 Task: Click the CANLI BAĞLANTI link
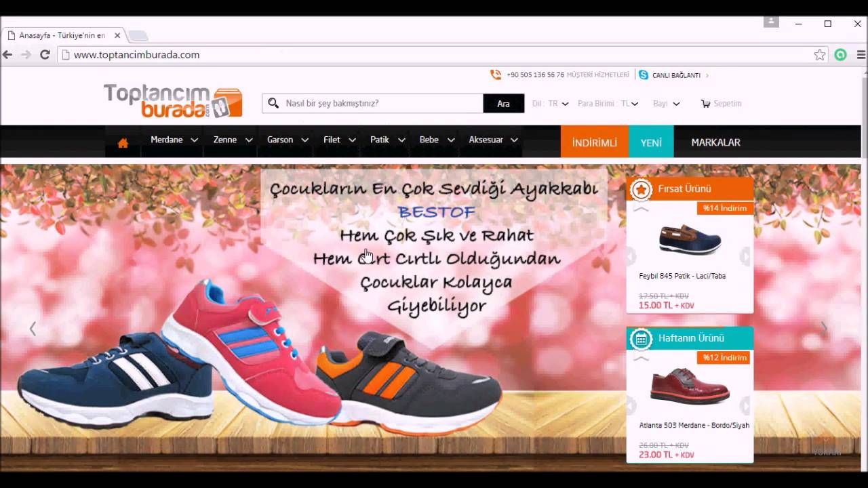(676, 75)
